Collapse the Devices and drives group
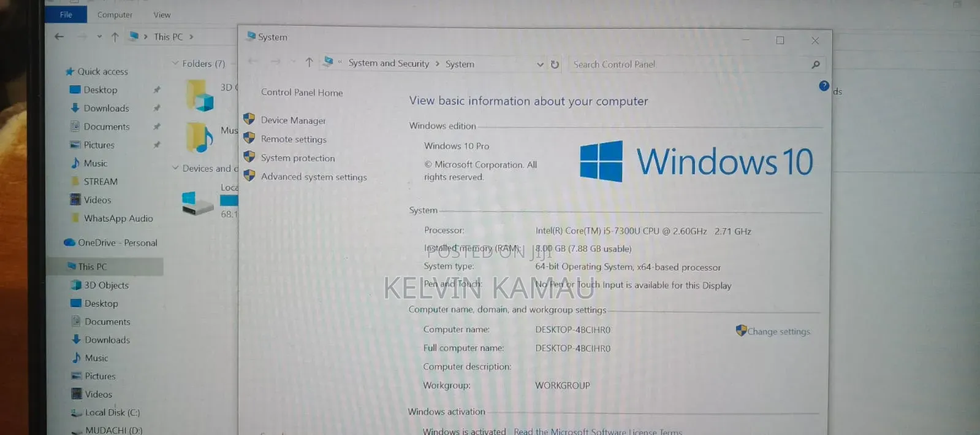The height and width of the screenshot is (435, 980). (176, 167)
